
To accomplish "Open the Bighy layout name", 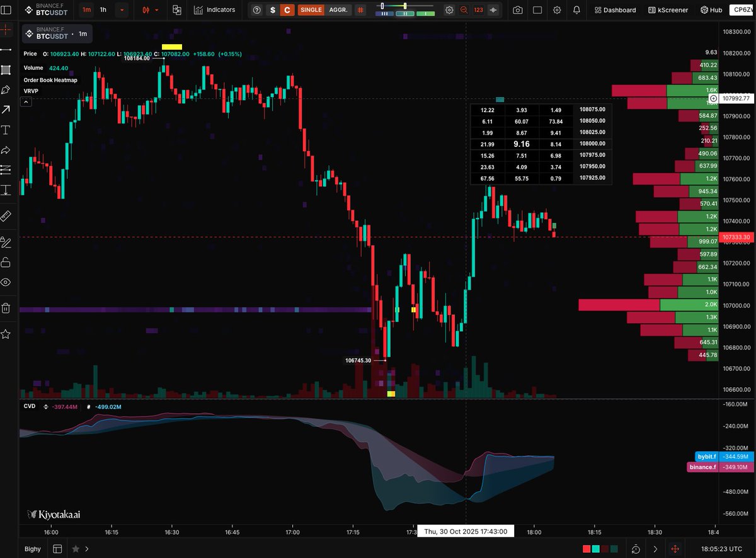I will 33,549.
